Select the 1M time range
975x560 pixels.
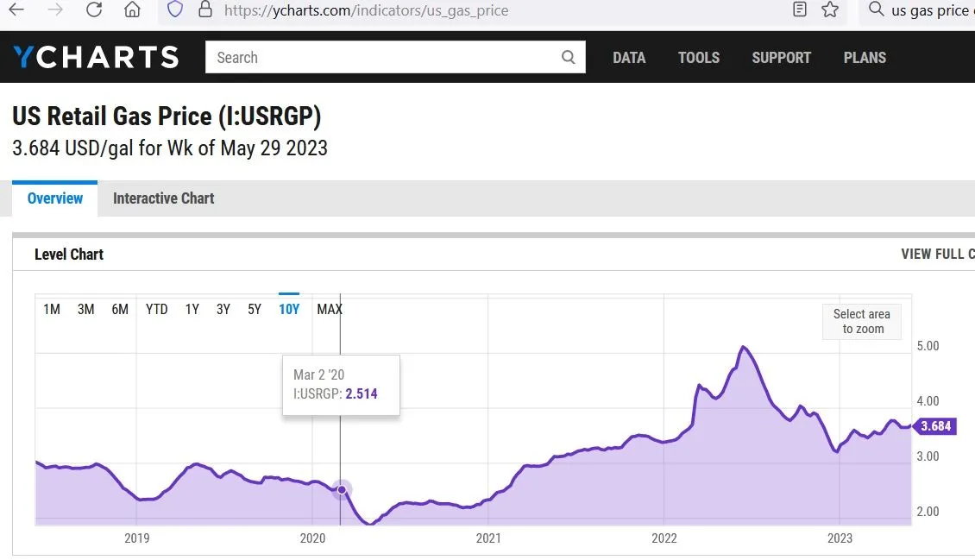(x=51, y=309)
